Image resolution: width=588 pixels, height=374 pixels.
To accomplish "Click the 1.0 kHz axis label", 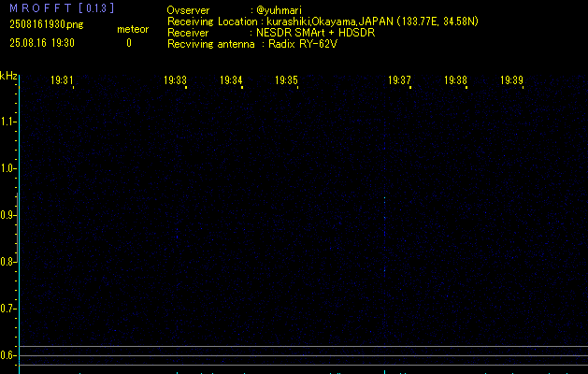I will tap(7, 168).
